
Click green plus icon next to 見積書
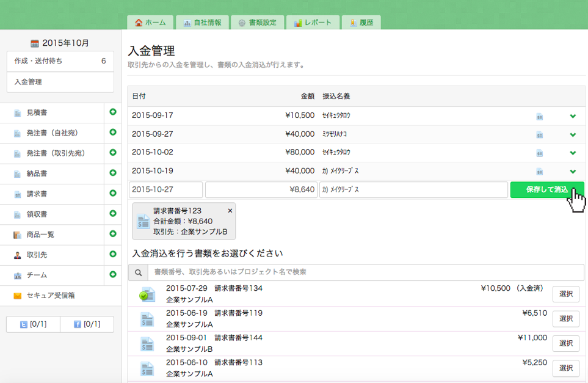[112, 112]
